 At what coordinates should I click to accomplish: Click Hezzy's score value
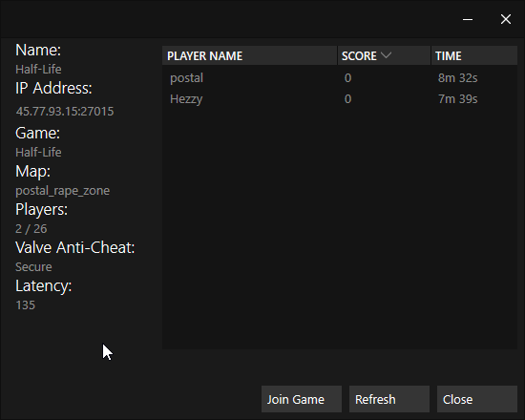347,99
